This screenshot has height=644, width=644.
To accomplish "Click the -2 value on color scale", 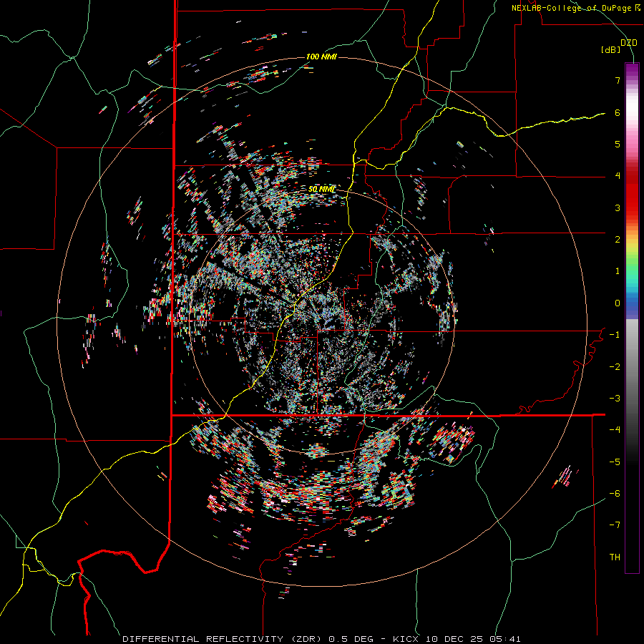I will tap(615, 366).
